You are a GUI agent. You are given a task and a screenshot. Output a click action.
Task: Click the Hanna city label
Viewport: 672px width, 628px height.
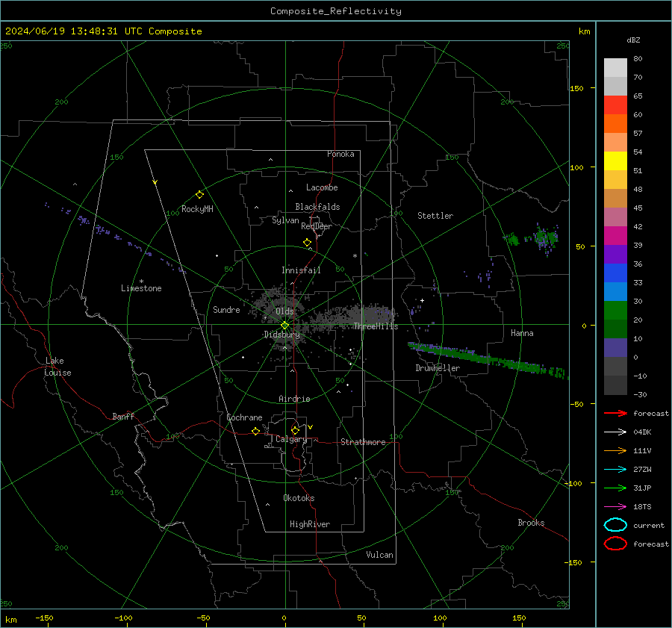click(522, 333)
